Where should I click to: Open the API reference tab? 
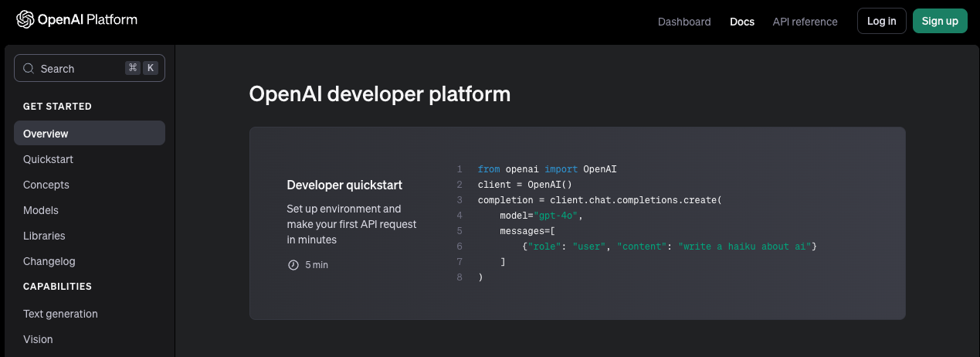click(x=805, y=22)
